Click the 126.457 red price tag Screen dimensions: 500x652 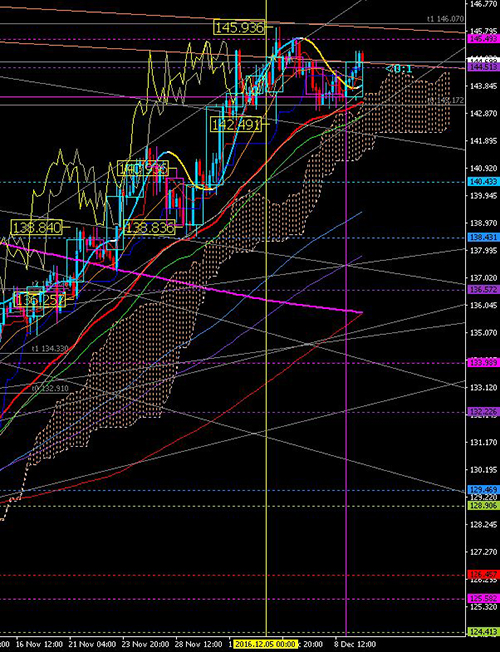[x=480, y=575]
